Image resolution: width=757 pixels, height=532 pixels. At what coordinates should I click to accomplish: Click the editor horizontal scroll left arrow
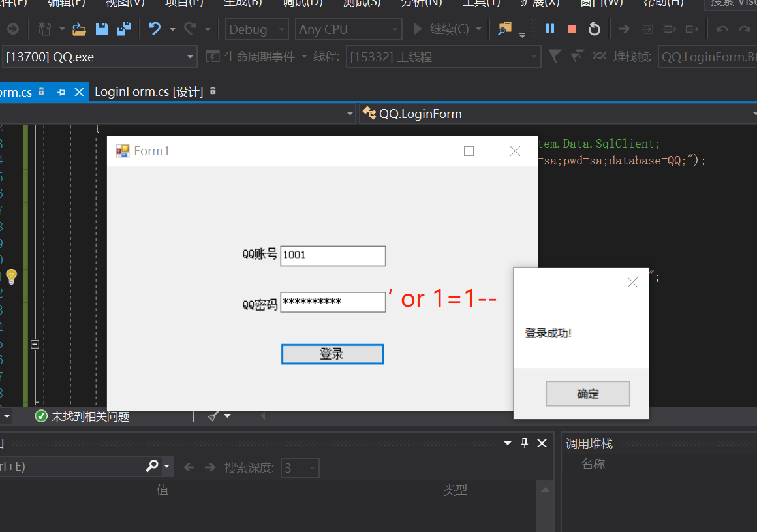point(262,416)
